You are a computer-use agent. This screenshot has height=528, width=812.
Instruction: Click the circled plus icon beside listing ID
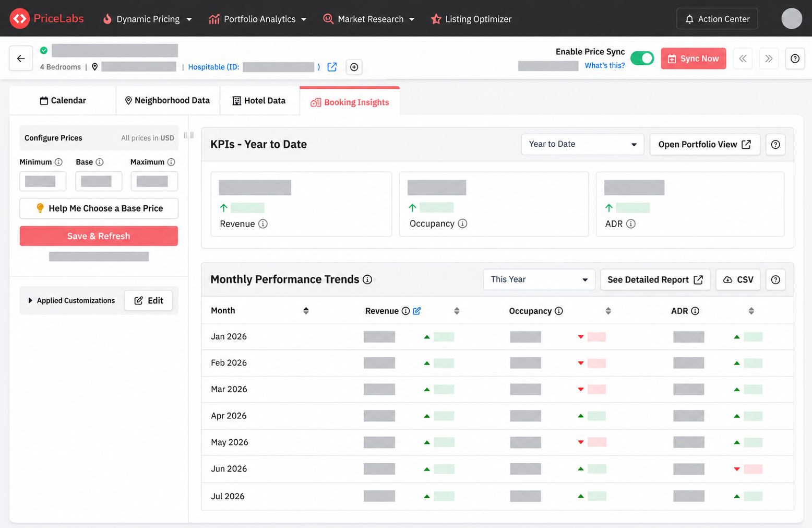(x=354, y=67)
